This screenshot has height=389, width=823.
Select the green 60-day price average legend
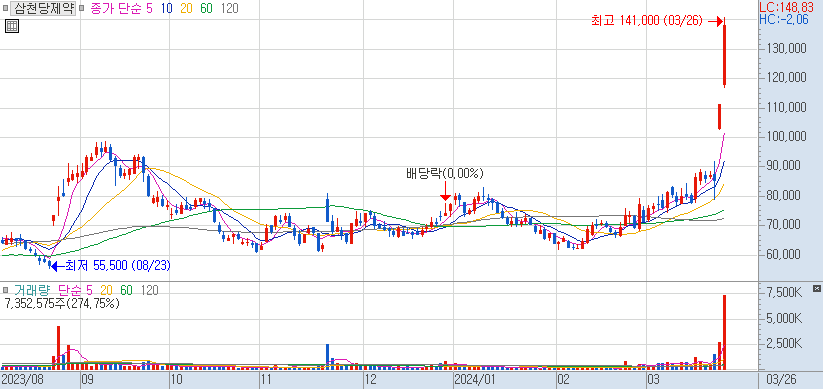tap(206, 9)
